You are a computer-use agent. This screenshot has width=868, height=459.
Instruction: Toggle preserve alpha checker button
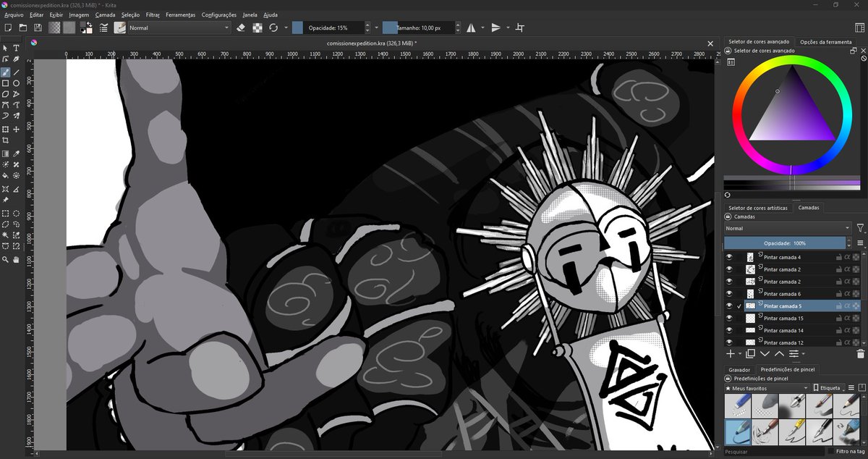point(258,28)
